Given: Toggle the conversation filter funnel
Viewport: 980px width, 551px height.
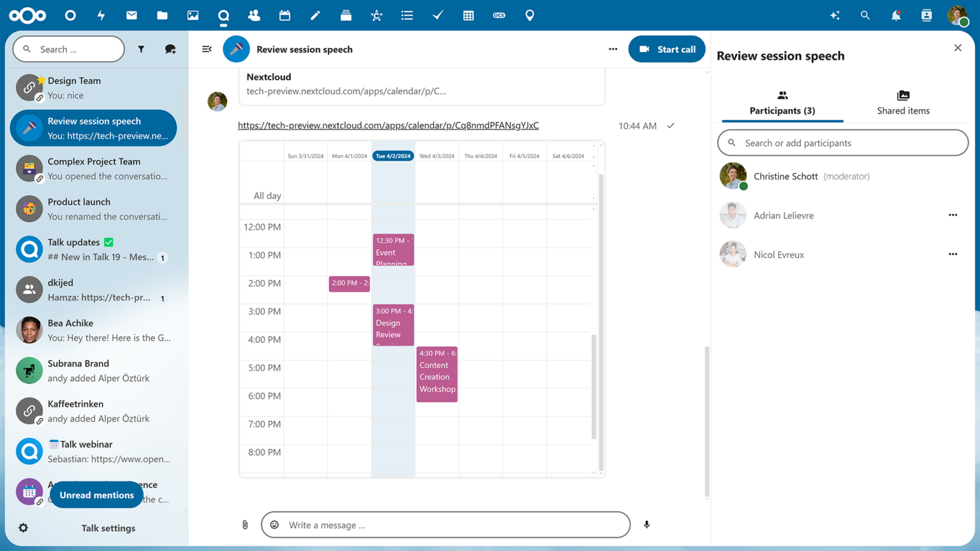Looking at the screenshot, I should tap(141, 49).
